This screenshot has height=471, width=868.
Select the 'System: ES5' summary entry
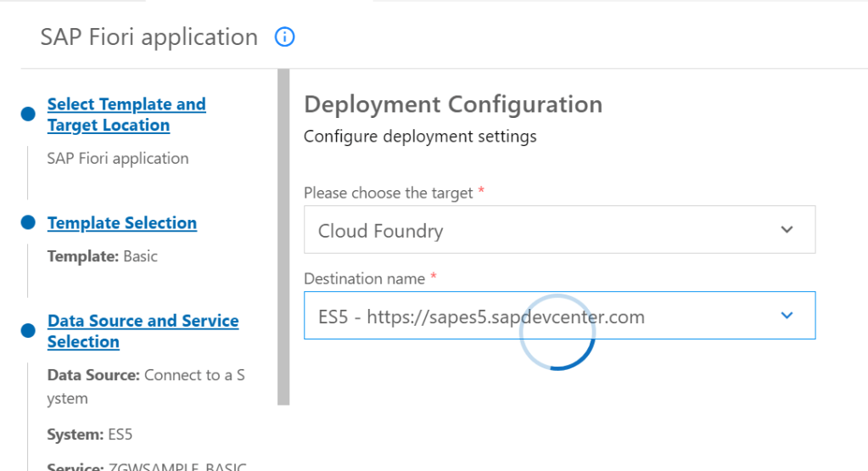90,435
